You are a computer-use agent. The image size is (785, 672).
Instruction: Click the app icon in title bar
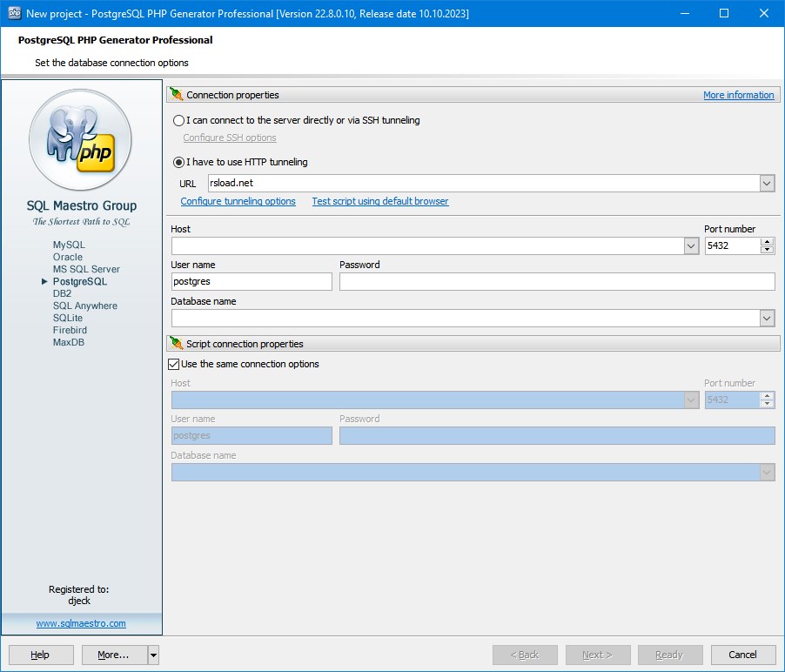pos(14,13)
